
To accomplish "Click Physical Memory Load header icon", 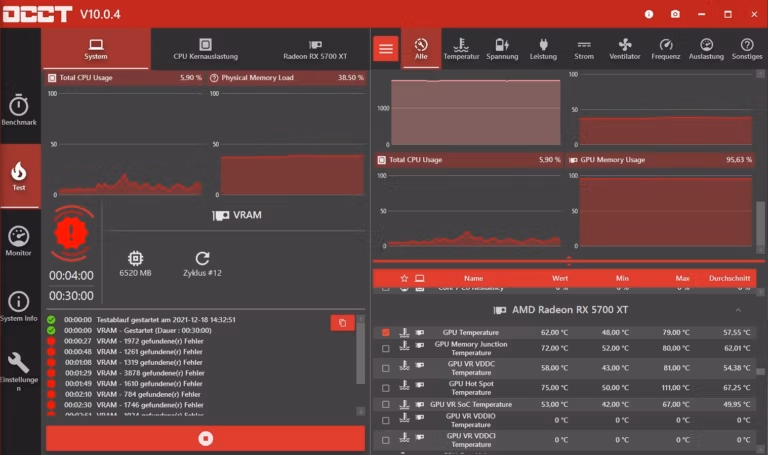I will click(214, 78).
